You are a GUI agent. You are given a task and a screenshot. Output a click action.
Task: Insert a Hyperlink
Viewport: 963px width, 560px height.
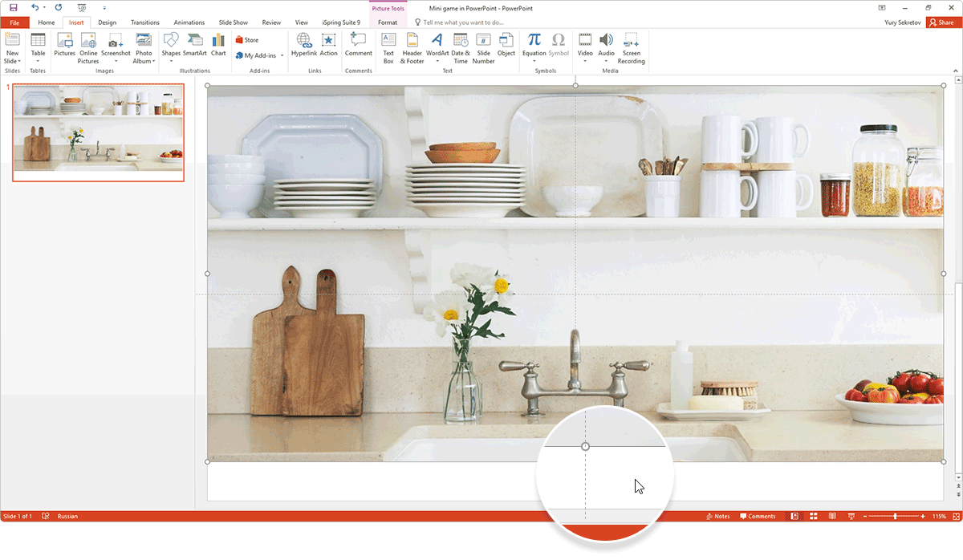click(304, 44)
